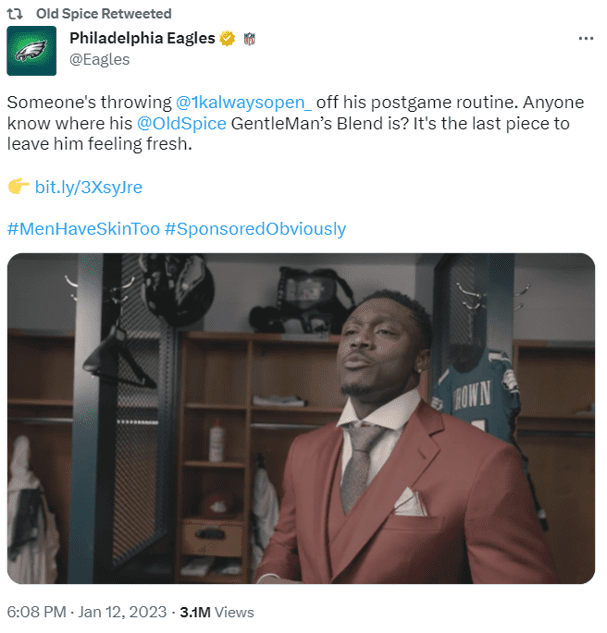Click the gold verified checkmark badge
607x633 pixels.
tap(227, 38)
